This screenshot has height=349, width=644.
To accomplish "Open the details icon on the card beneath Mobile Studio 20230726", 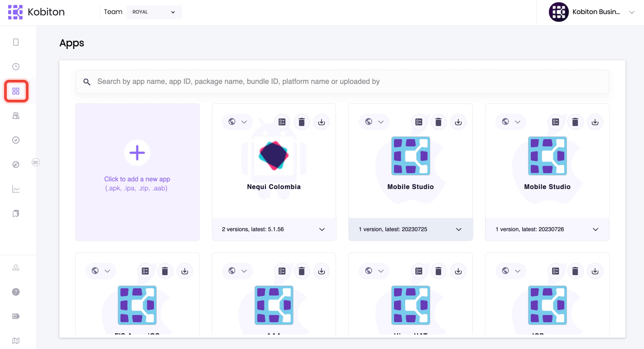I will [556, 271].
